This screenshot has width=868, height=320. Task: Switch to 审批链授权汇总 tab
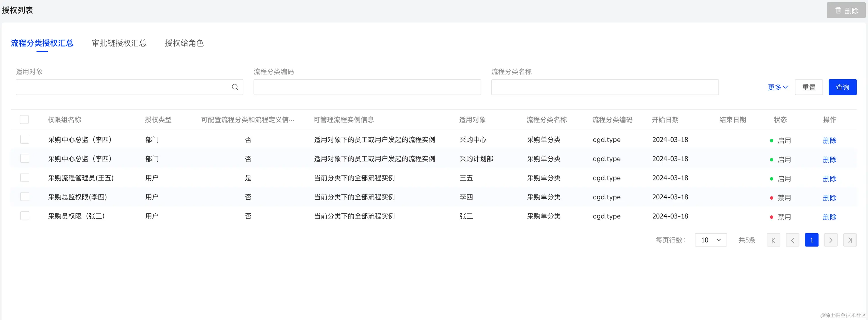point(119,43)
